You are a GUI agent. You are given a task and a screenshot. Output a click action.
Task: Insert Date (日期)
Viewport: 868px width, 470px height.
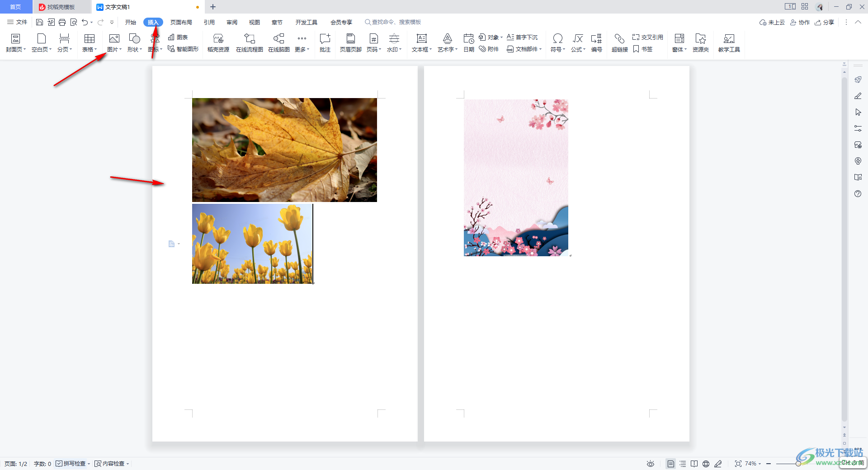469,43
